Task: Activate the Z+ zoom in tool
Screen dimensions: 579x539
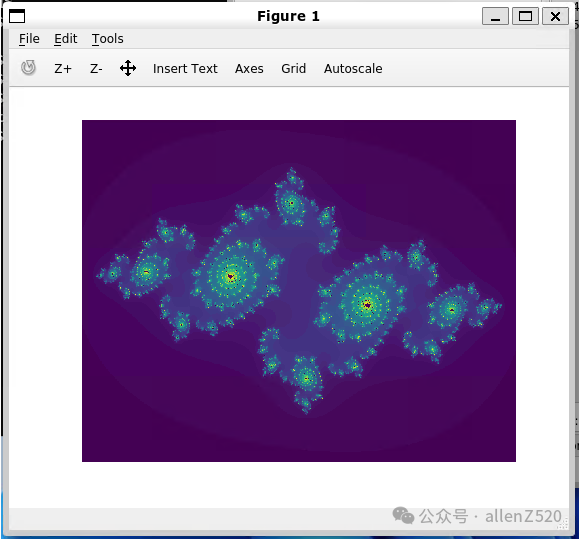Action: pyautogui.click(x=63, y=69)
